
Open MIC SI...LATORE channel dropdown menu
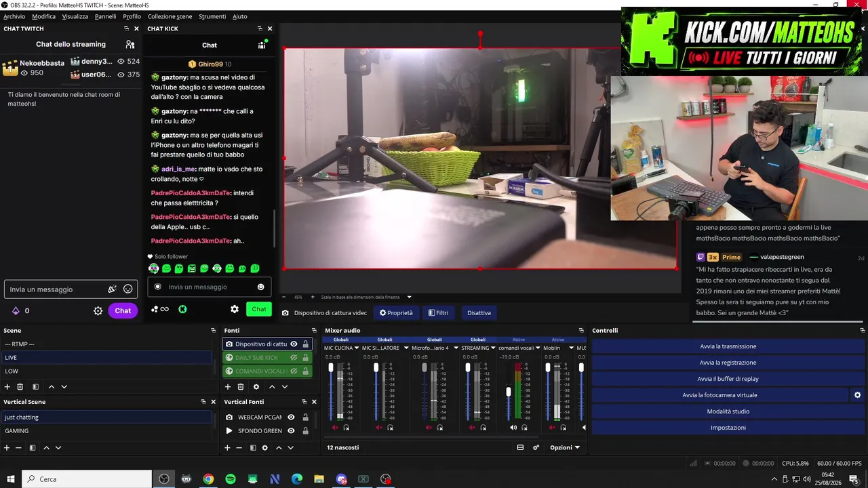[x=405, y=348]
